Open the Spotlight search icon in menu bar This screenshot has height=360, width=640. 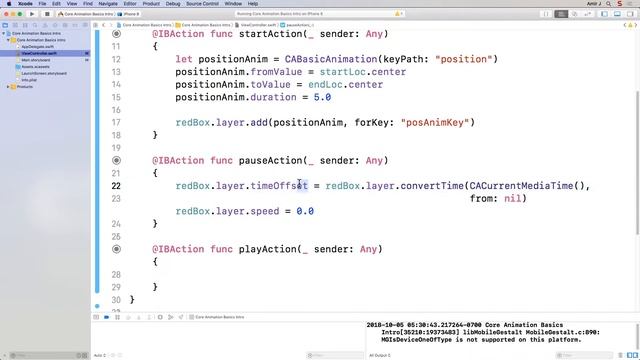point(609,4)
